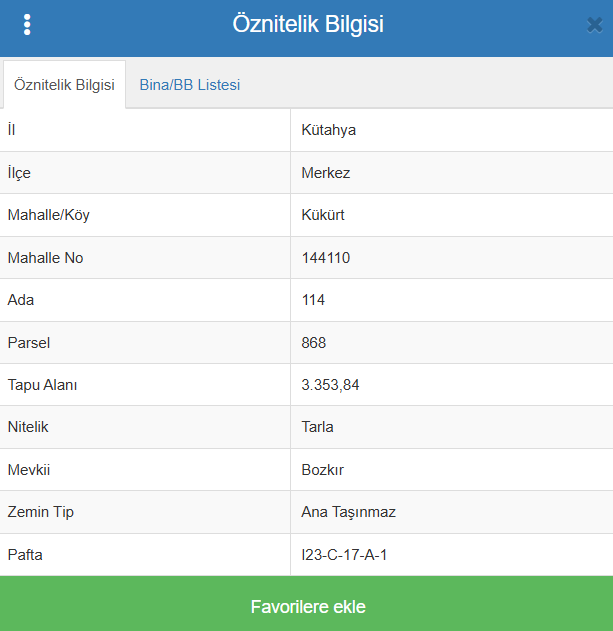The image size is (613, 631).
Task: Click the Zemin Tip row label
Action: coord(41,512)
